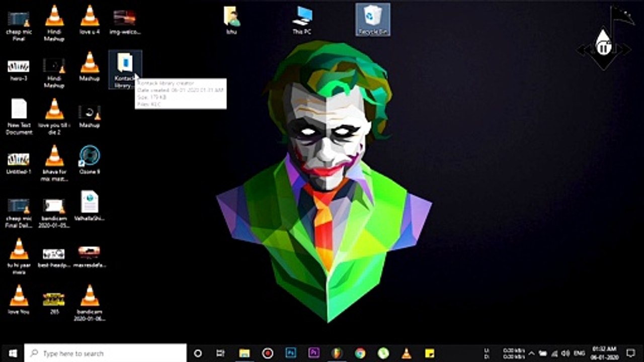Screen dimensions: 644x362
Task: Change the ENG input language indicator
Action: click(x=579, y=353)
